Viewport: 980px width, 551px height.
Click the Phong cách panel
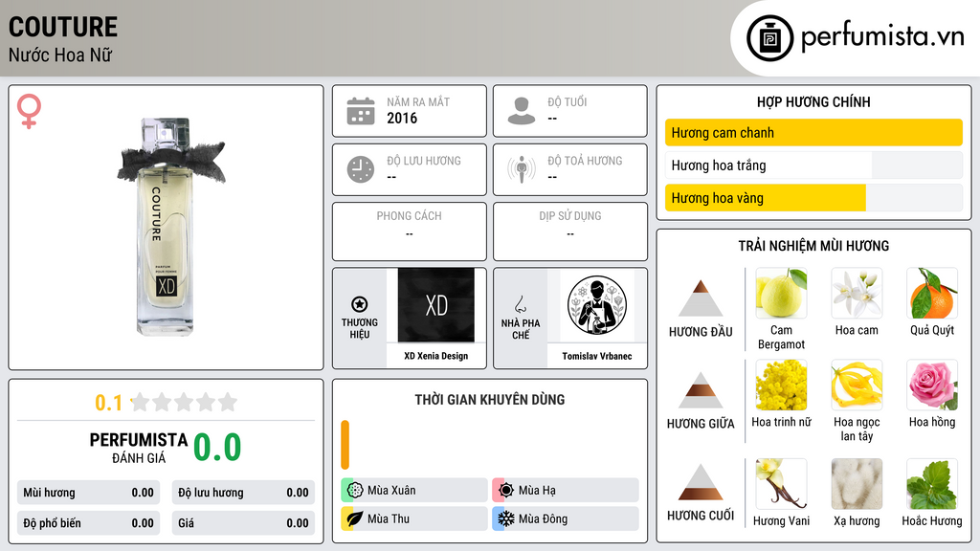[x=410, y=231]
